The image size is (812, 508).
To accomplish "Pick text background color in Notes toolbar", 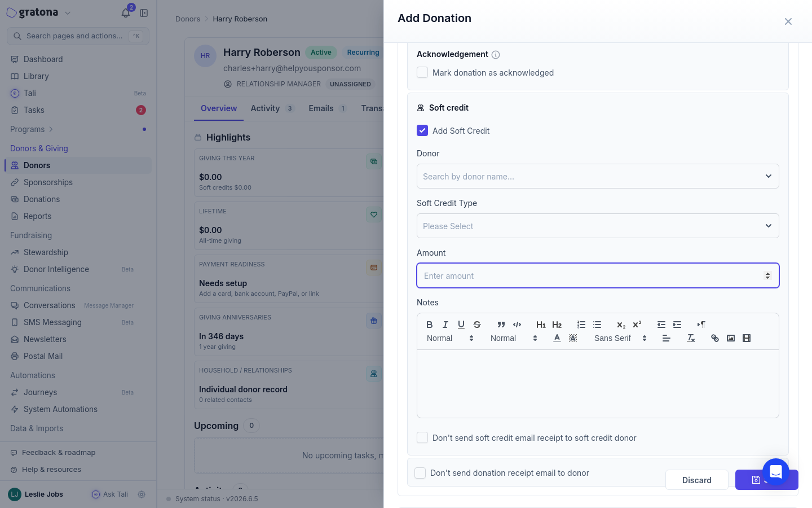I will tap(573, 338).
